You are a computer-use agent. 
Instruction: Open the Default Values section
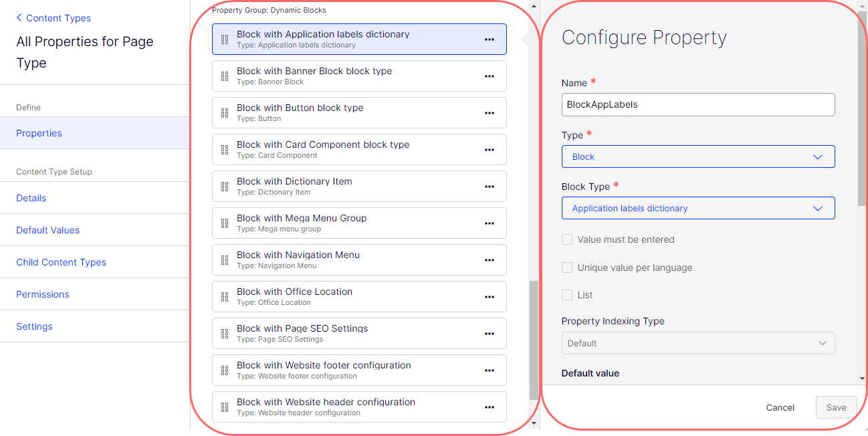[95, 230]
